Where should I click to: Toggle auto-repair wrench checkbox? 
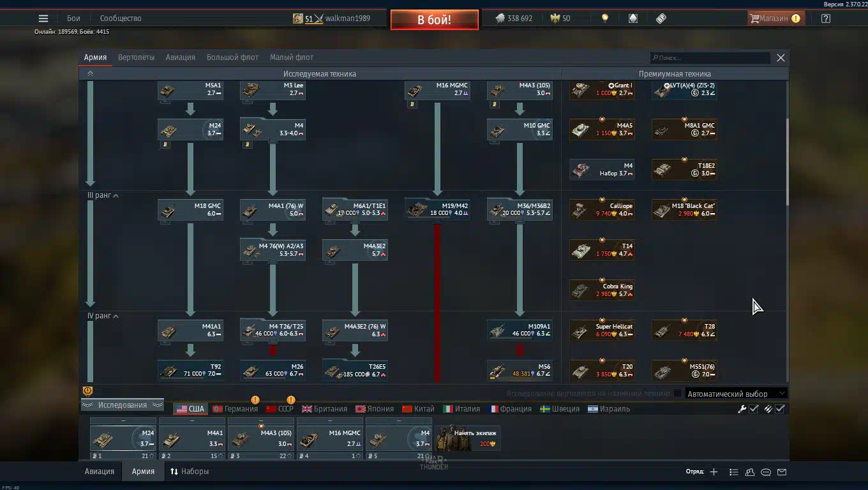tap(753, 409)
